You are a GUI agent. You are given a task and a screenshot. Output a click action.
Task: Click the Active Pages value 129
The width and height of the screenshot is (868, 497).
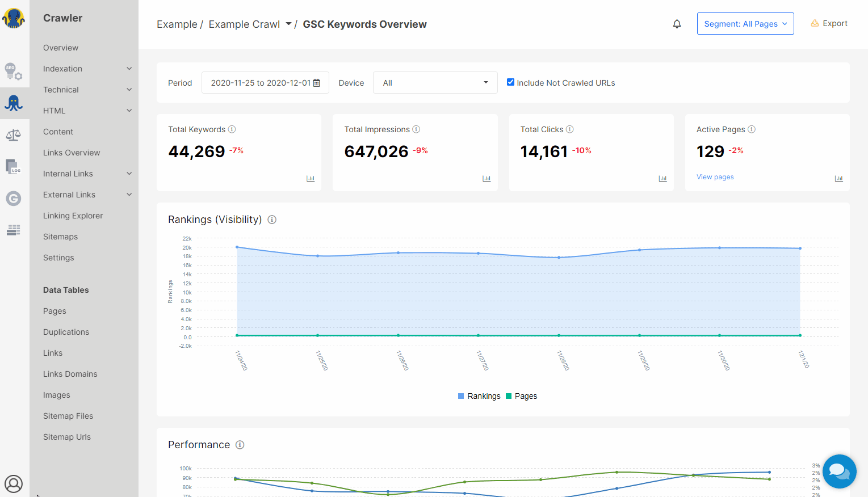click(710, 151)
